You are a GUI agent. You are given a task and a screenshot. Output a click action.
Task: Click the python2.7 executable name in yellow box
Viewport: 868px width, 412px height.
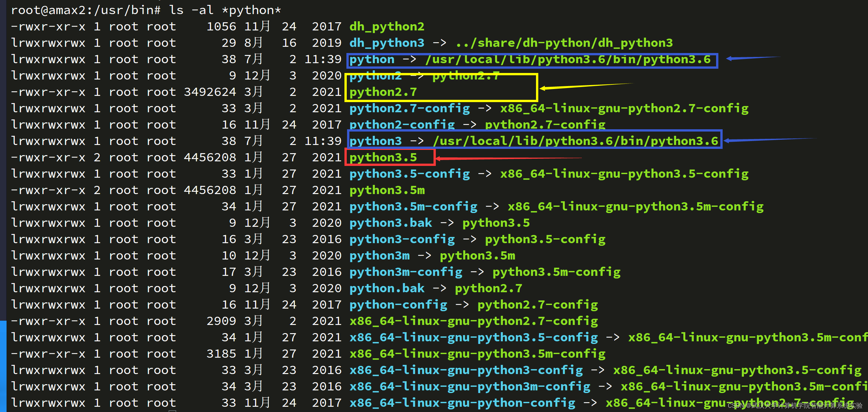click(x=383, y=92)
